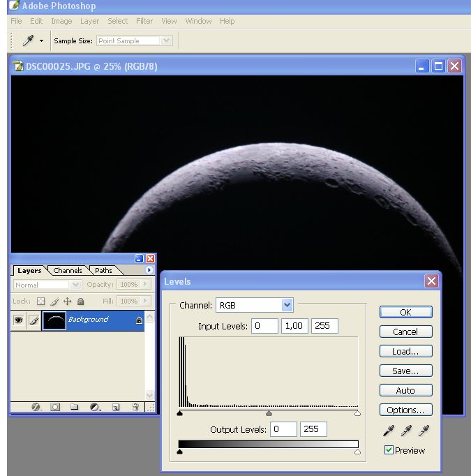Select the Set Gray Point eyedropper

click(x=406, y=431)
